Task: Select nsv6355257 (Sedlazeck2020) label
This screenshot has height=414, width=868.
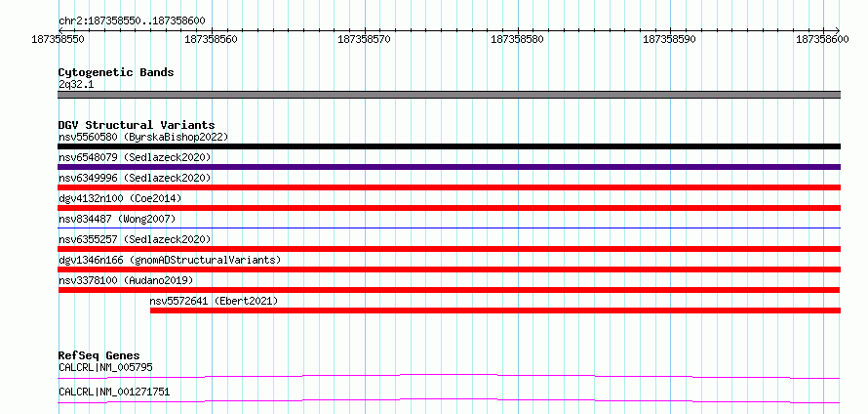Action: [x=135, y=239]
